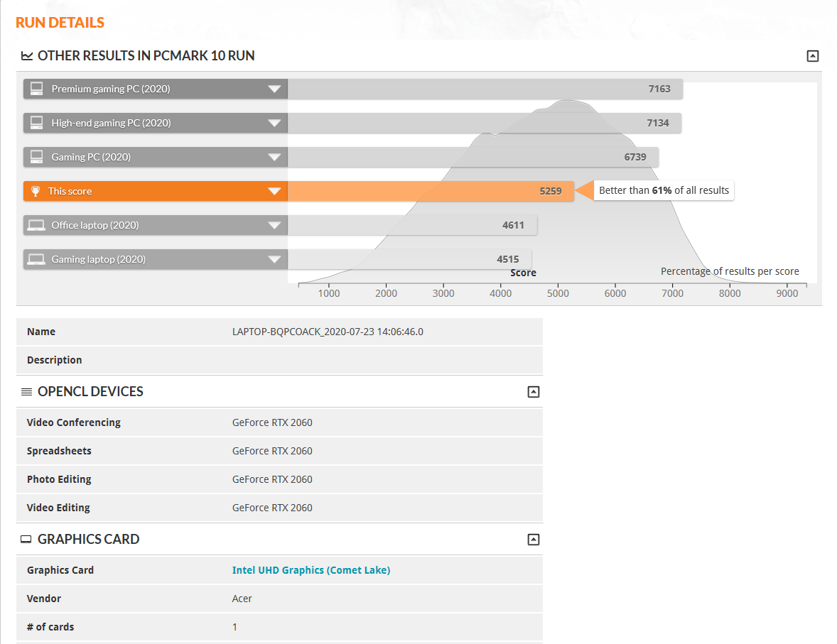Collapse the Graphics Card section
Screen dimensions: 837x644
click(534, 540)
